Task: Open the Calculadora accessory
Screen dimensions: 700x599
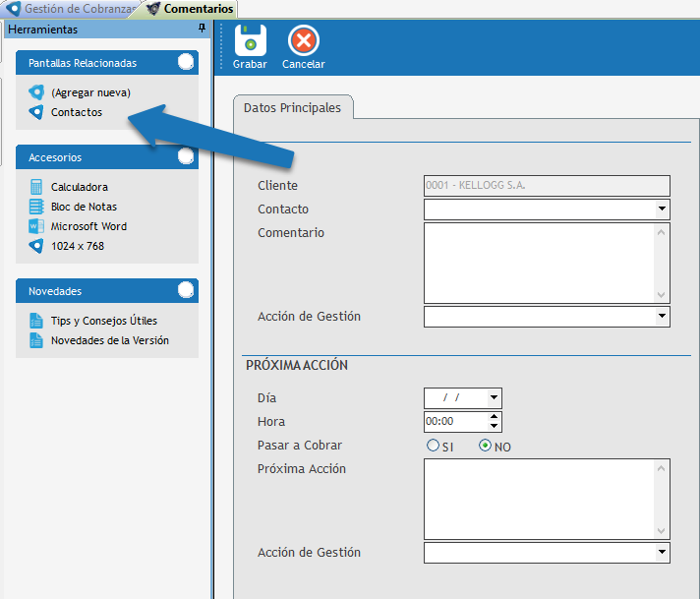Action: tap(79, 187)
